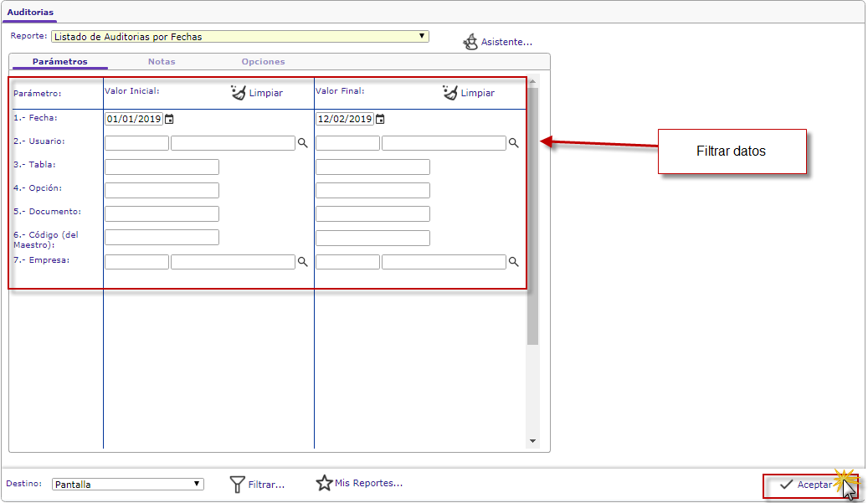Viewport: 868px width, 503px height.
Task: Click the Aceptar checkmark icon
Action: [786, 485]
